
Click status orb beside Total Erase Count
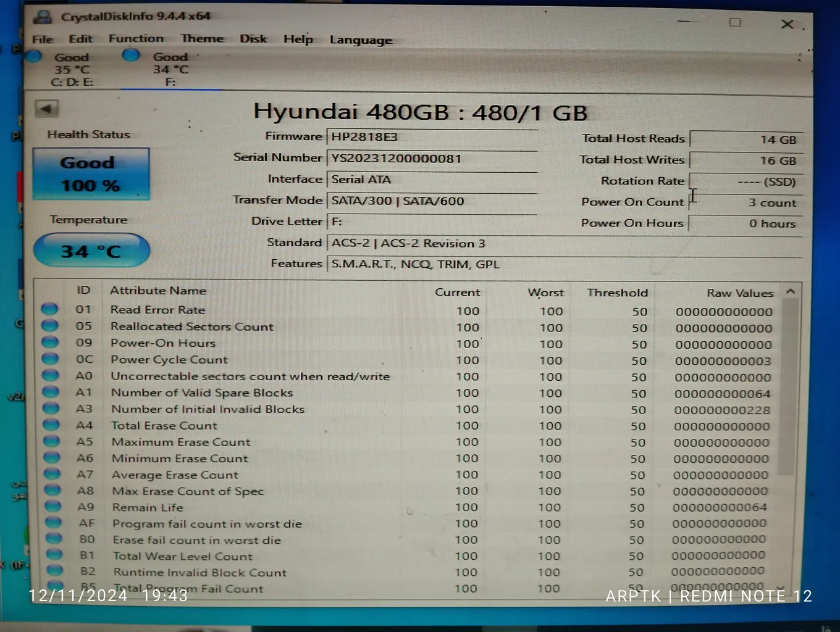coord(51,425)
